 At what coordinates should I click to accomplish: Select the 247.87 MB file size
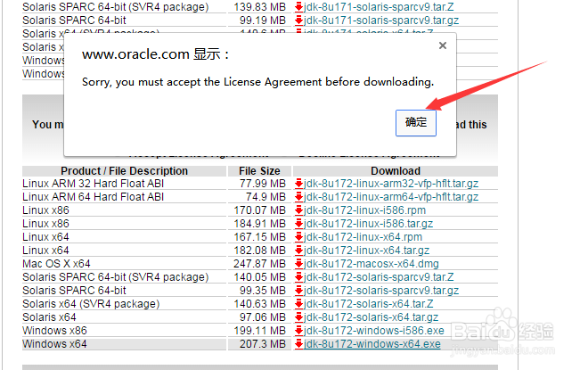(259, 264)
